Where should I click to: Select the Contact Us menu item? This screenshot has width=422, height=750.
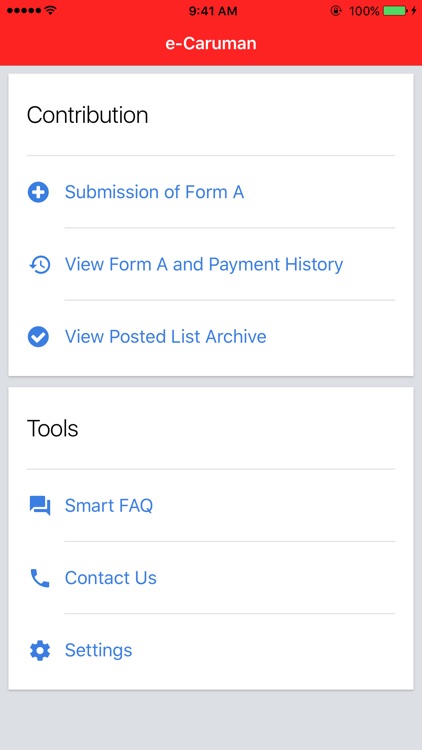click(211, 578)
